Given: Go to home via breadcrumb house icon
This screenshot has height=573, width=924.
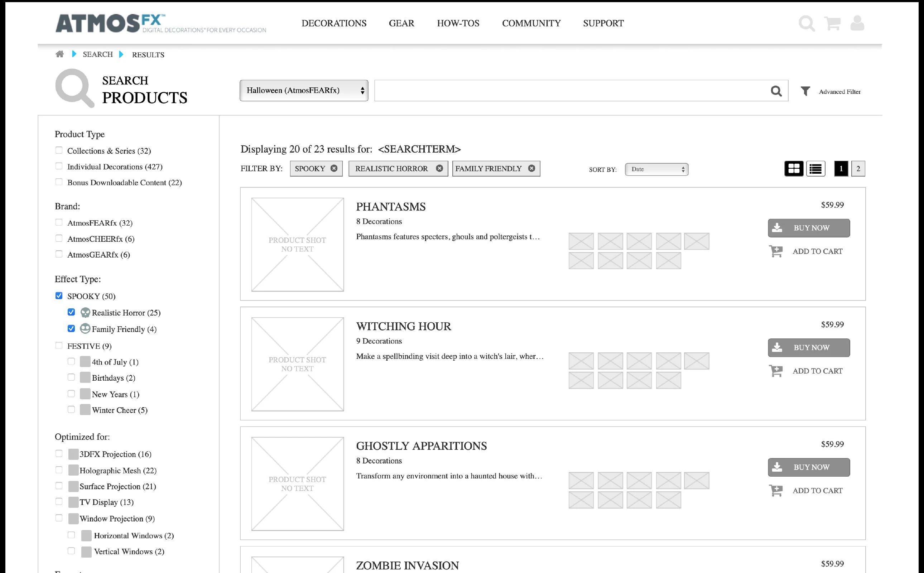Looking at the screenshot, I should [x=59, y=54].
